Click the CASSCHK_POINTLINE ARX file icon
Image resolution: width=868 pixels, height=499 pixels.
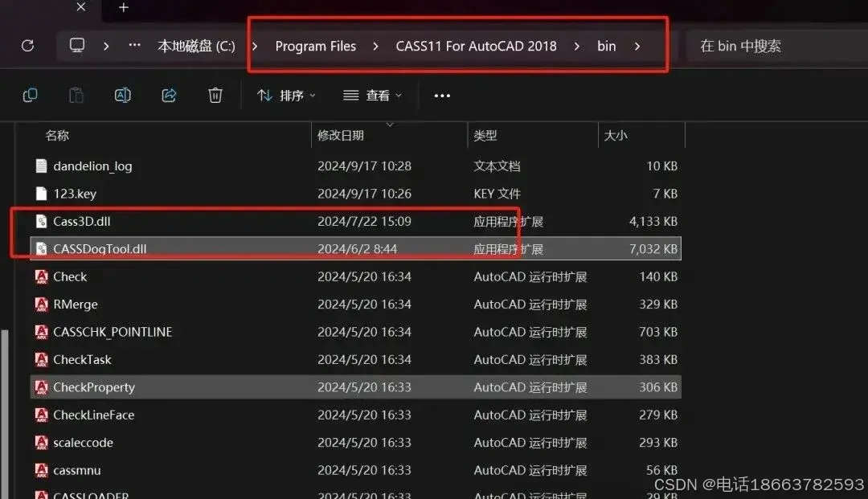[x=42, y=331]
